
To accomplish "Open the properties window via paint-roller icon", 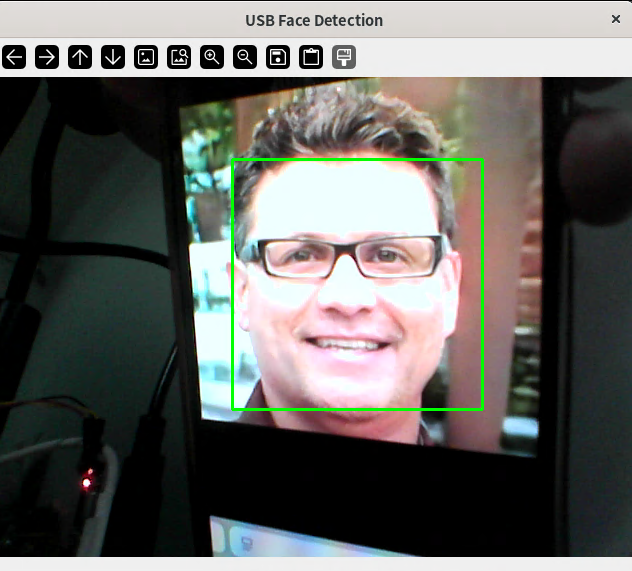I will pos(344,57).
